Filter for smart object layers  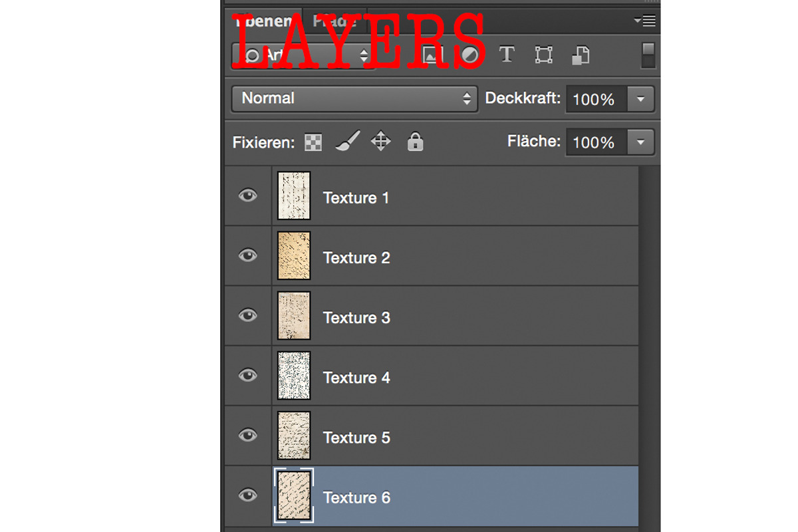(581, 55)
